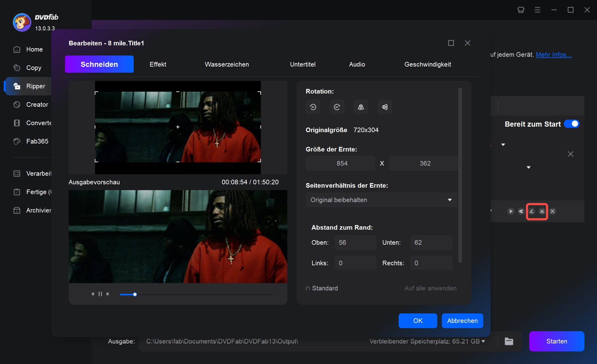The height and width of the screenshot is (364, 597).
Task: Remove task with round X icon
Action: click(553, 211)
